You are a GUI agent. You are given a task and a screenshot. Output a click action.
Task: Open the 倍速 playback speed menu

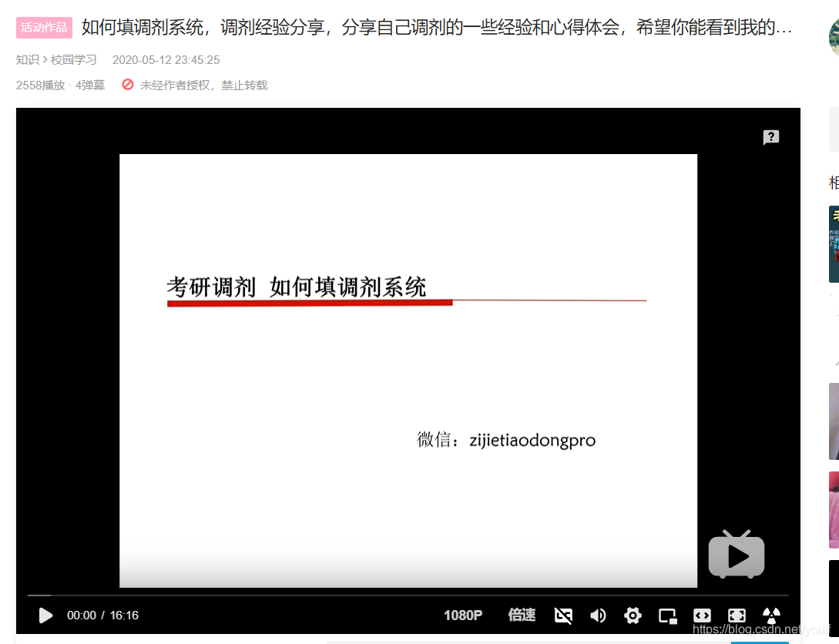coord(522,615)
